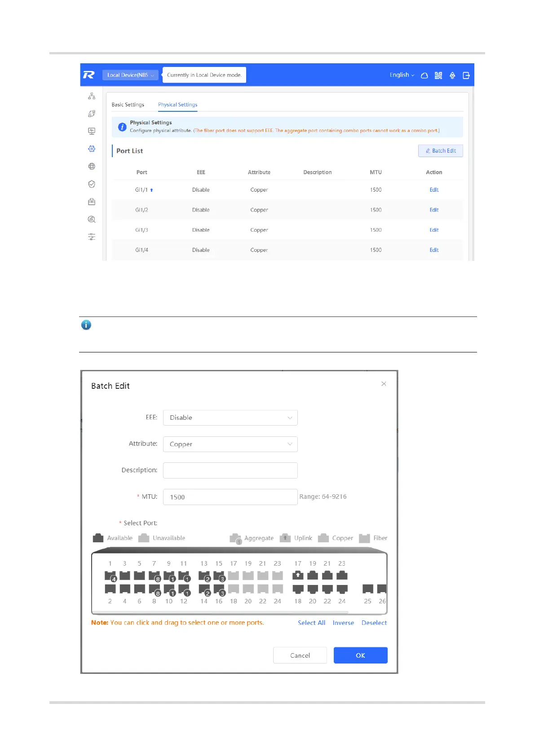Image resolution: width=535 pixels, height=756 pixels.
Task: Open the English language dropdown
Action: click(402, 75)
